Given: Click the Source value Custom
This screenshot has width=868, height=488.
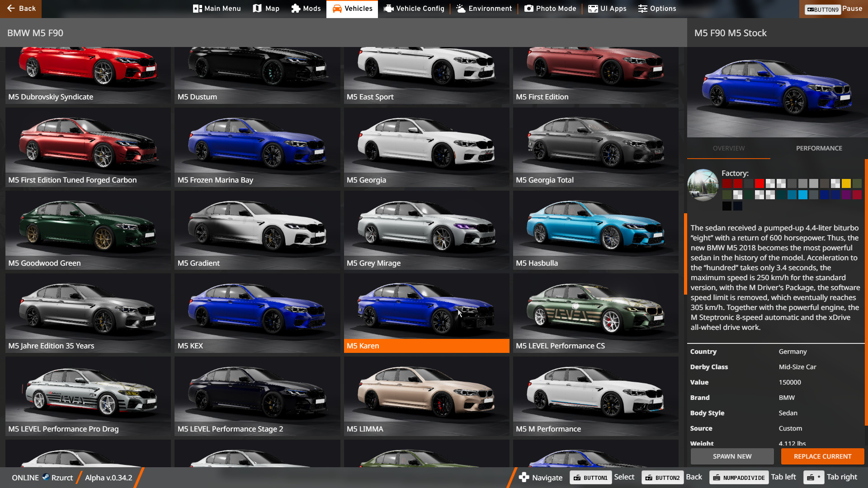Looking at the screenshot, I should (790, 428).
